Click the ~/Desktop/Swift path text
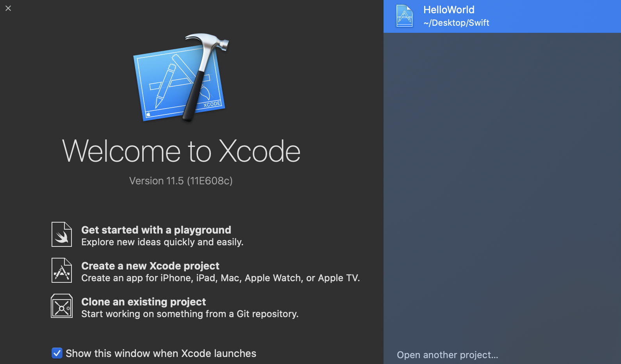The image size is (621, 364). click(x=456, y=23)
